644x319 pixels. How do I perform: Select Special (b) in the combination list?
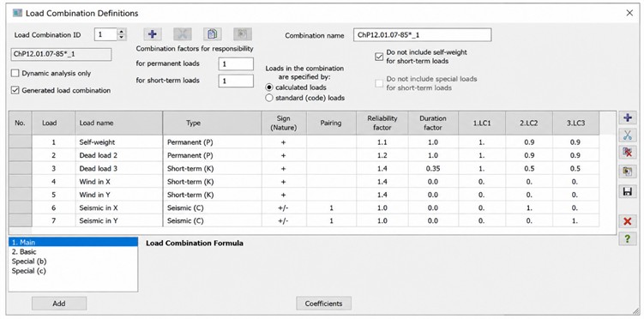[73, 261]
